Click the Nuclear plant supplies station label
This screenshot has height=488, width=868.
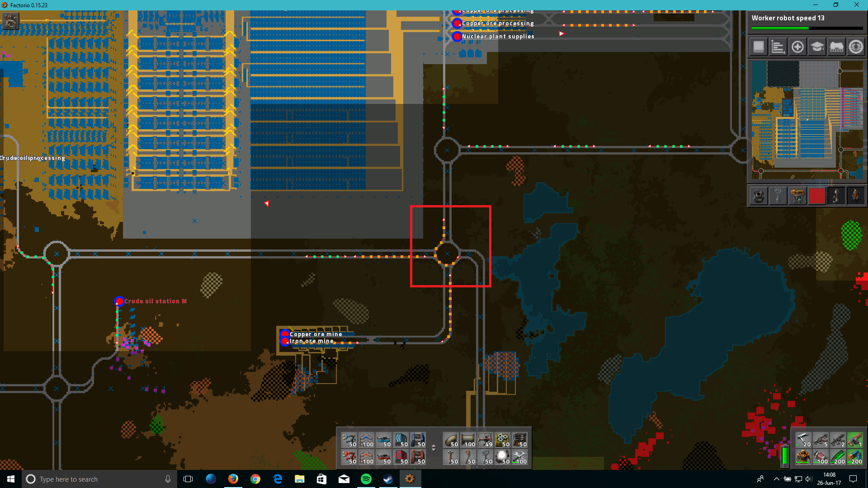pyautogui.click(x=498, y=37)
